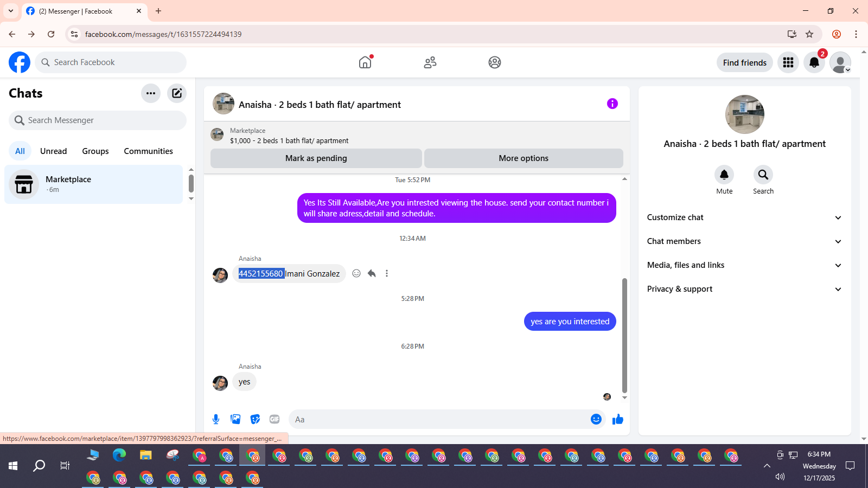Open Windows taskbar search
868x488 pixels.
click(x=39, y=466)
